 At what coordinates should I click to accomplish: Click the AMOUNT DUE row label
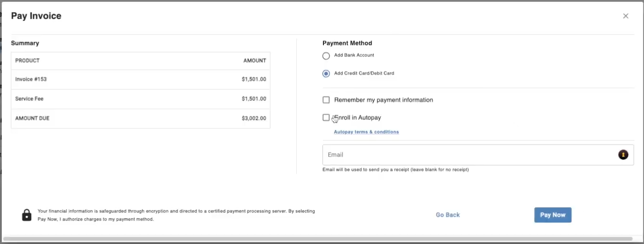click(32, 118)
